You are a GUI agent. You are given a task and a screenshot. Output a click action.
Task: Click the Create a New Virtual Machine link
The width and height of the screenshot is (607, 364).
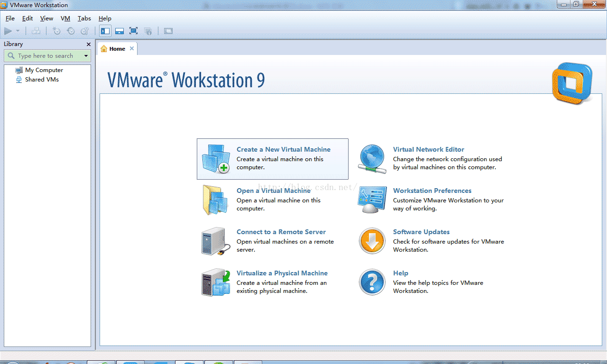(x=284, y=149)
